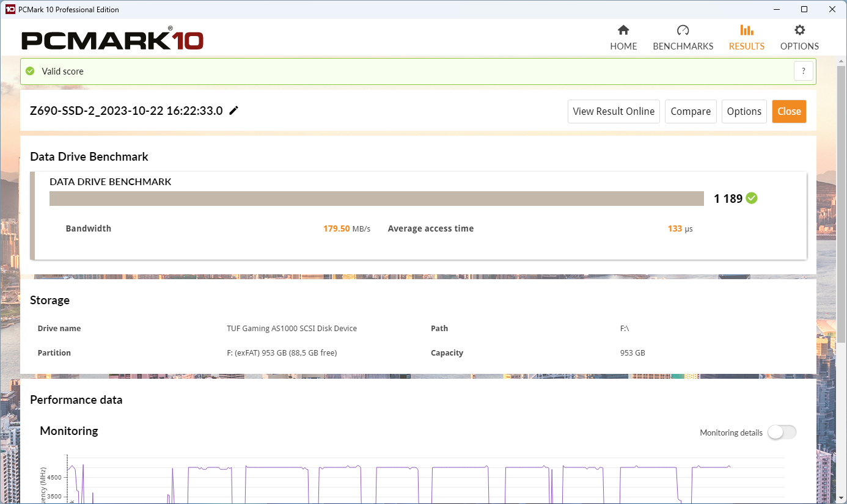Click the Valid score text
The image size is (847, 504).
pos(62,71)
